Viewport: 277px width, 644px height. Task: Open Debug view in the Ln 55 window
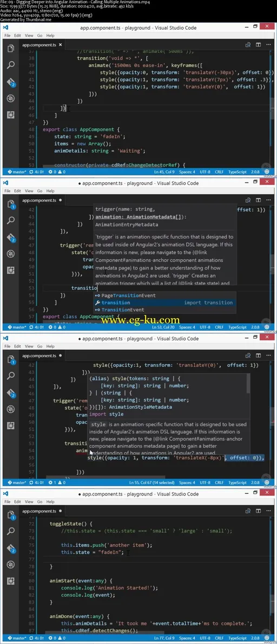pyautogui.click(x=11, y=409)
